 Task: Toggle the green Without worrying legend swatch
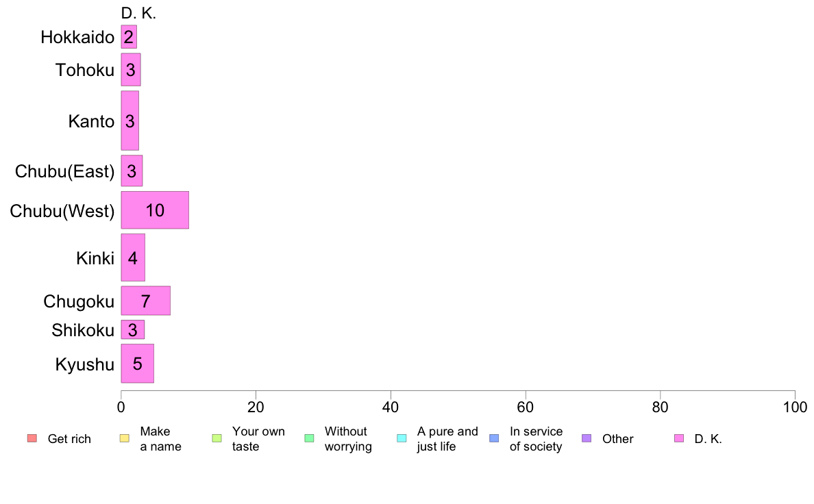coord(309,438)
